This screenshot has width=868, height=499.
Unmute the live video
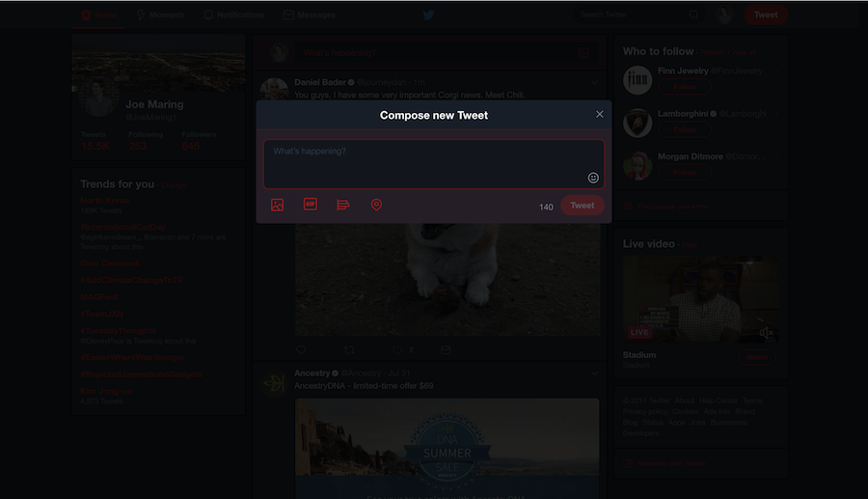(766, 332)
